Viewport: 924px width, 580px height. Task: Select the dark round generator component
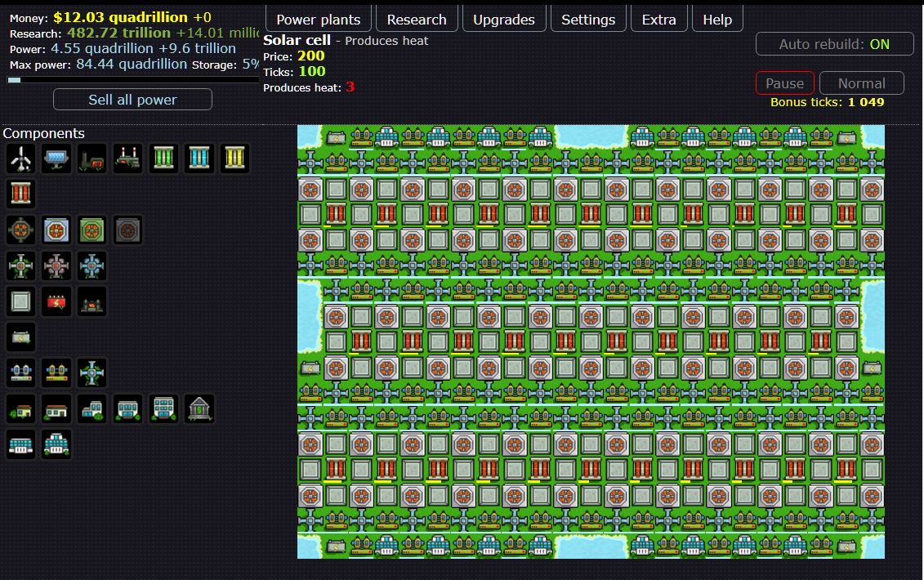20,230
